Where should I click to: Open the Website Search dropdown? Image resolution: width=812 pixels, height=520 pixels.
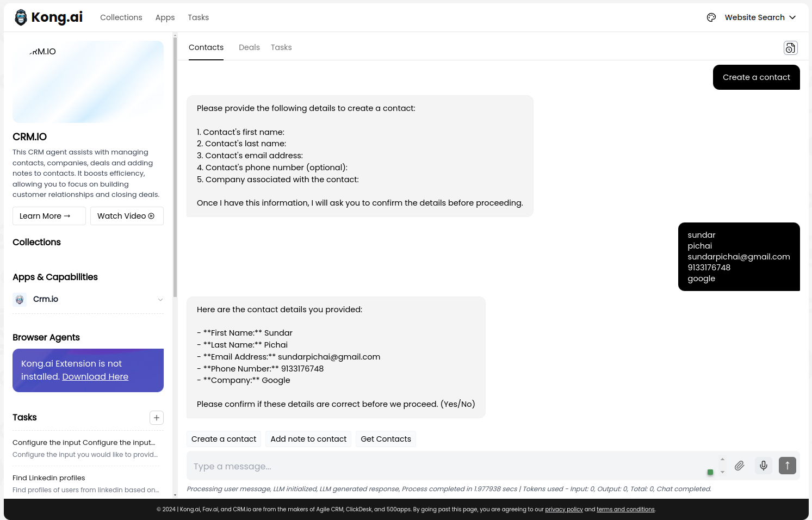coord(760,17)
